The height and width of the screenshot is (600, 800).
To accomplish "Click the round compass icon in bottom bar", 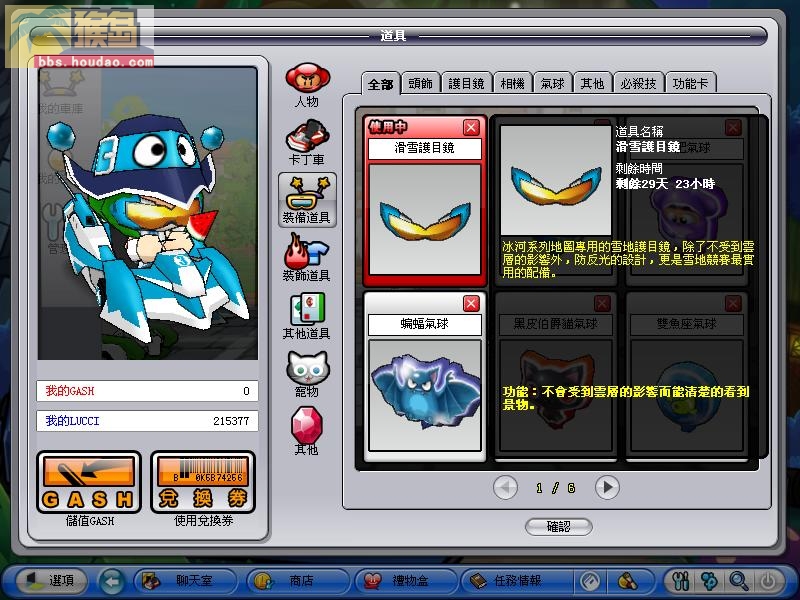I will click(590, 581).
